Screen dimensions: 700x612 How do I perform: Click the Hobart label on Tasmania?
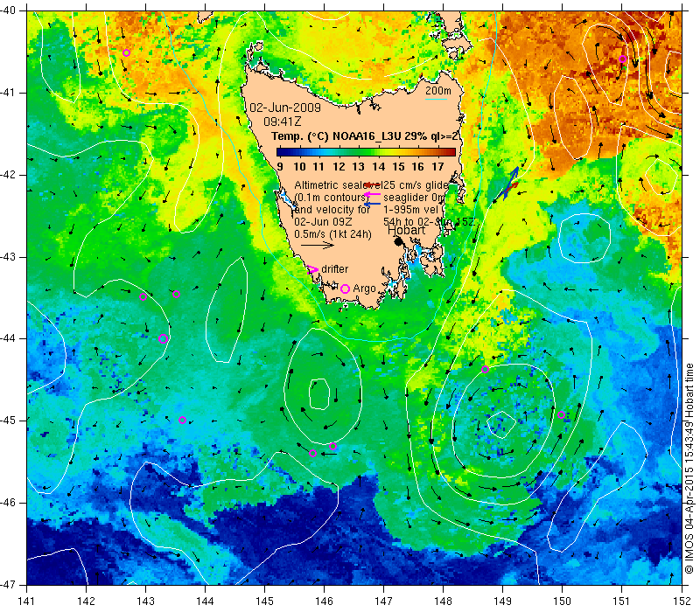[x=406, y=230]
